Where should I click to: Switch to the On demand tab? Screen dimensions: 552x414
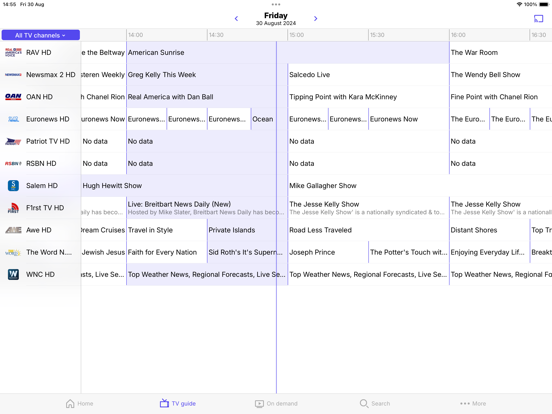point(276,403)
